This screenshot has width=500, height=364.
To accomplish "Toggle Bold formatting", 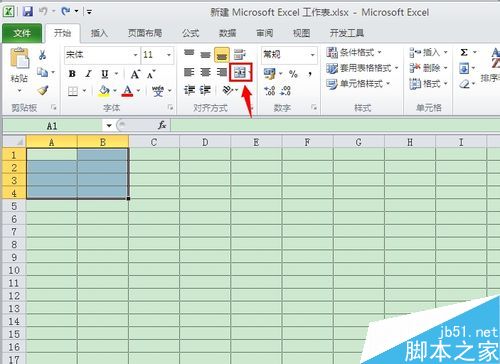I will click(72, 74).
